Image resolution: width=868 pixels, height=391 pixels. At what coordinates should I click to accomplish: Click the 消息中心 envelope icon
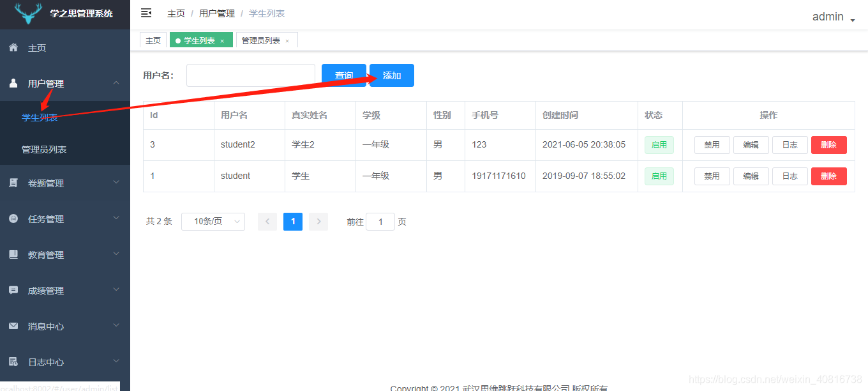[13, 326]
